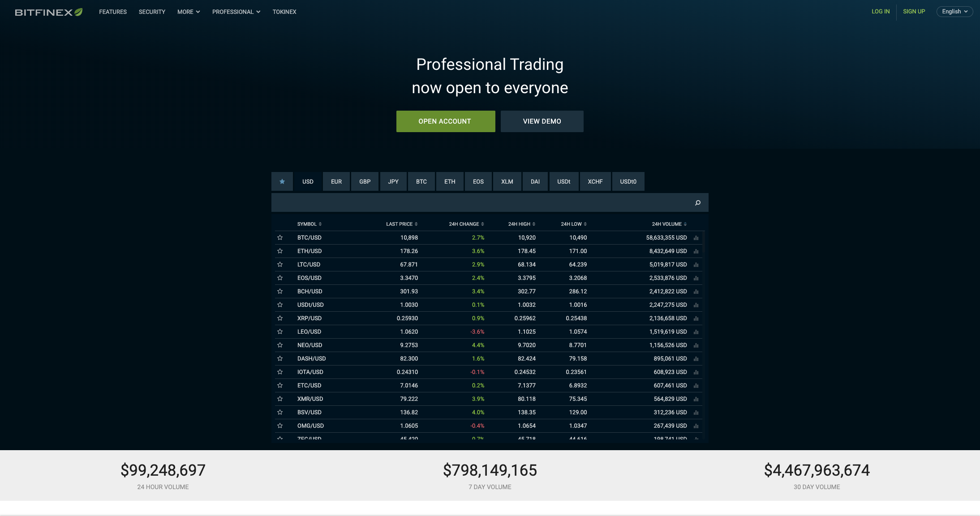This screenshot has width=980, height=516.
Task: Switch to the ETH currency tab
Action: (450, 181)
